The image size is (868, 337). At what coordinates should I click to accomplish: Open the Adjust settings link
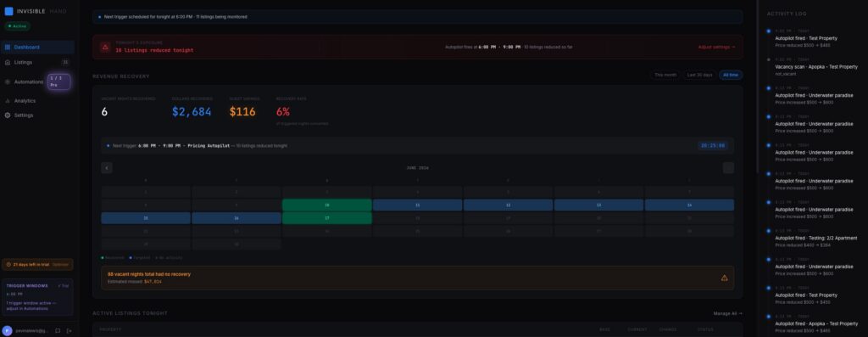717,48
